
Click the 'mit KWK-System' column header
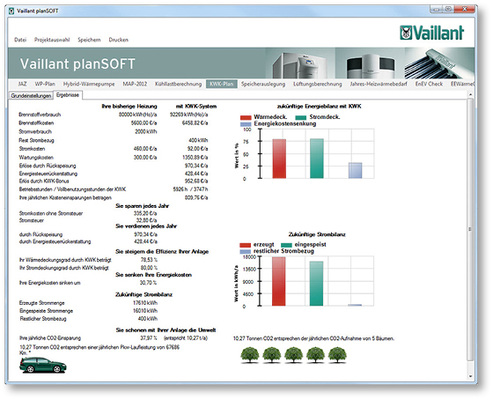(x=196, y=106)
